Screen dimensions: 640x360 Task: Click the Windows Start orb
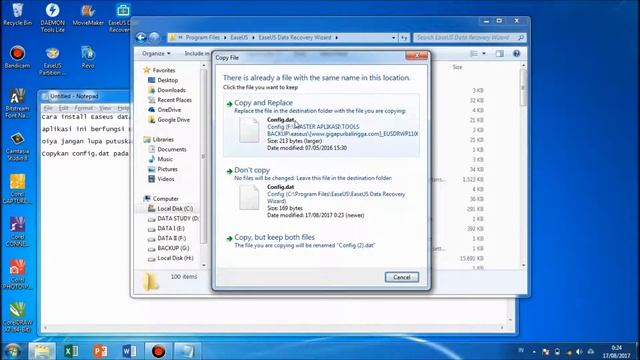(13, 351)
